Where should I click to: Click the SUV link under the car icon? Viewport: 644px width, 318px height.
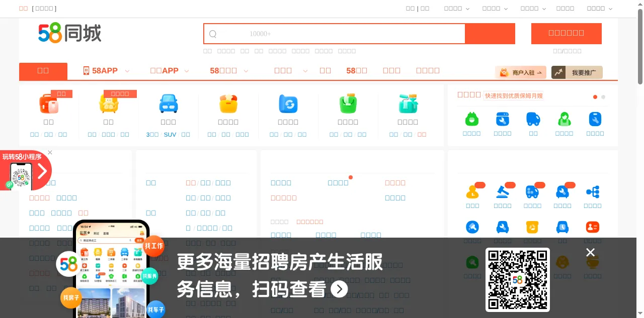click(170, 135)
